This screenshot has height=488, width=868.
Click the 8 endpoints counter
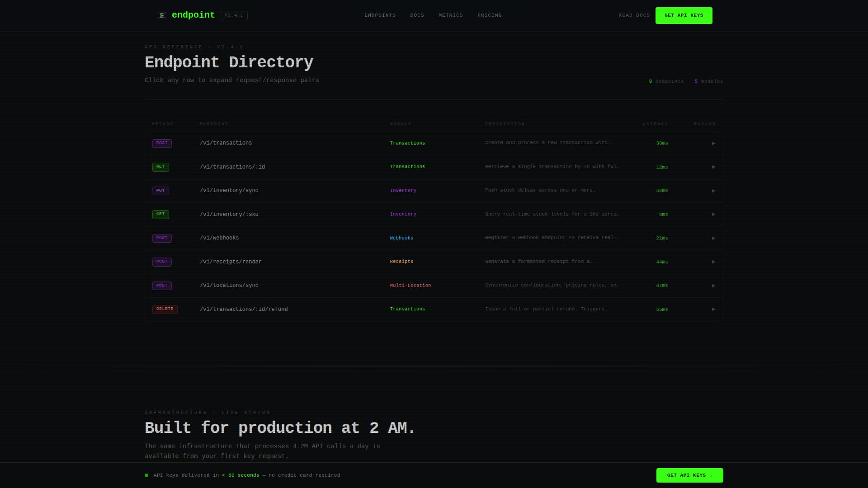[666, 81]
